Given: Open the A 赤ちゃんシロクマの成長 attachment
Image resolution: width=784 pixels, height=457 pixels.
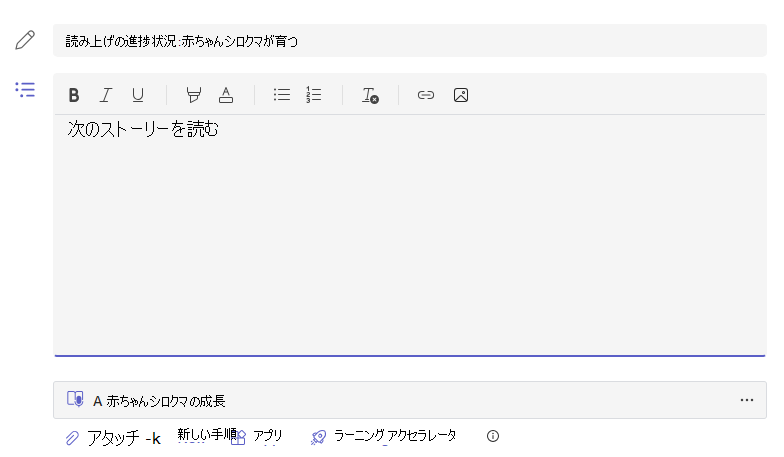Looking at the screenshot, I should coord(410,400).
